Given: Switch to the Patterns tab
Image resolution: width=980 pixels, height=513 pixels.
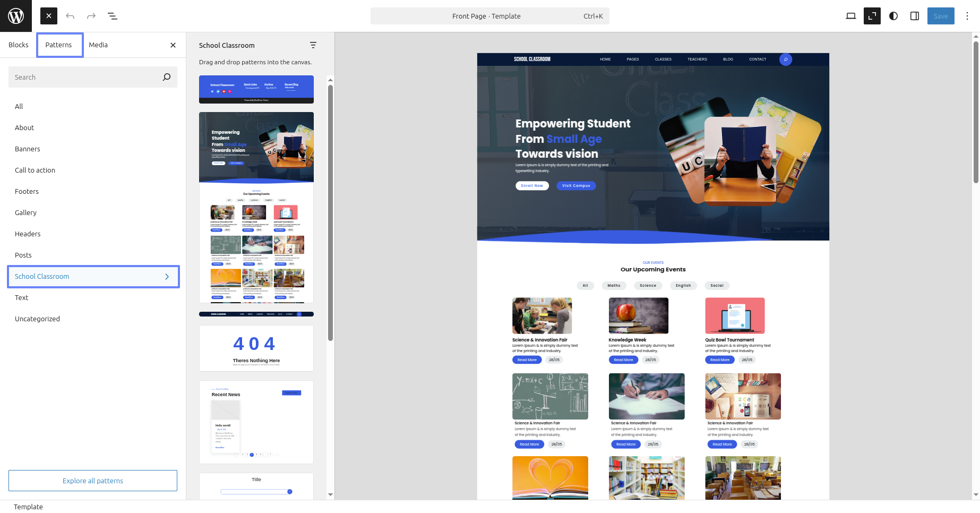Looking at the screenshot, I should [59, 45].
